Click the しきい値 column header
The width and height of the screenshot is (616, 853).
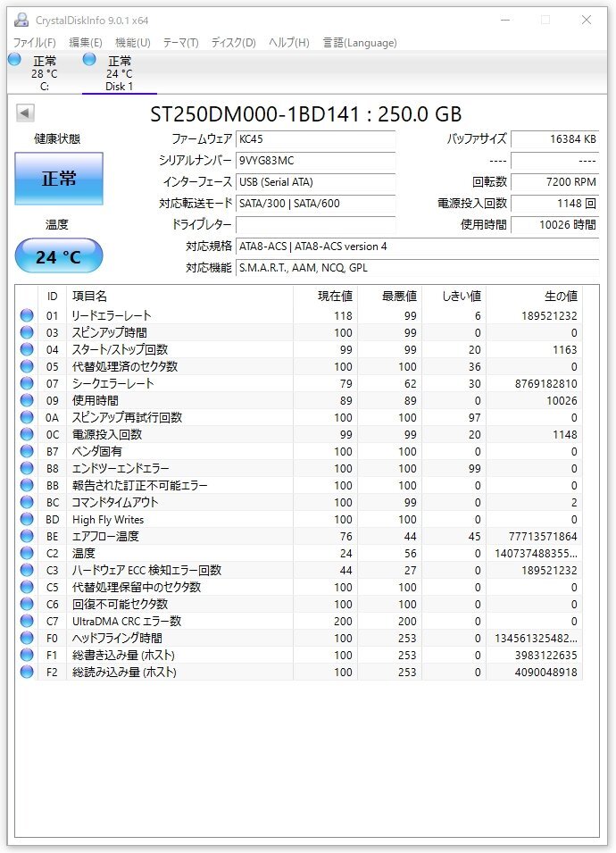click(454, 296)
